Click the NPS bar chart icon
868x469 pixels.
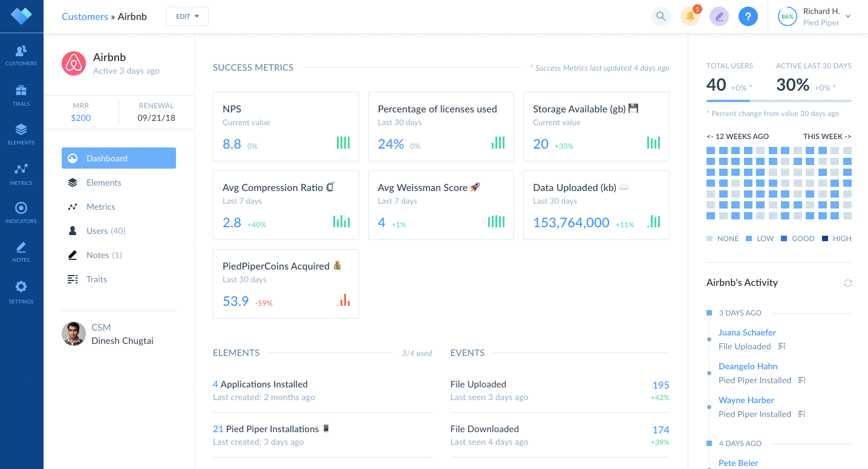click(343, 143)
